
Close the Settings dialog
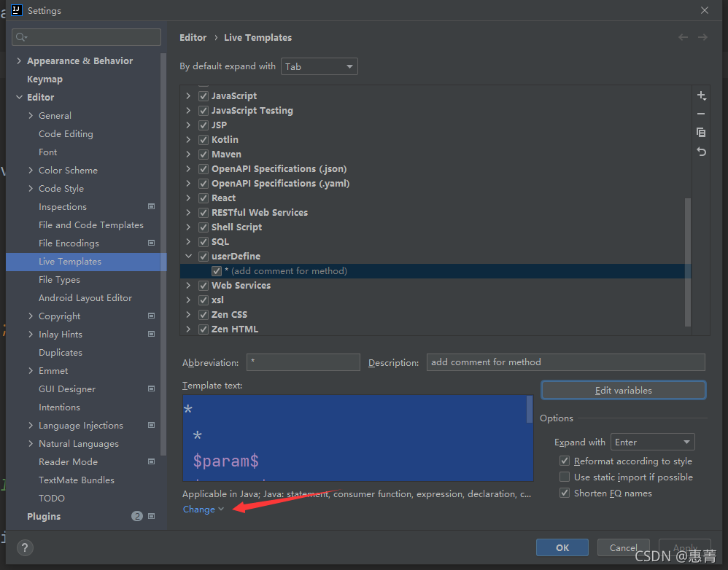[705, 10]
